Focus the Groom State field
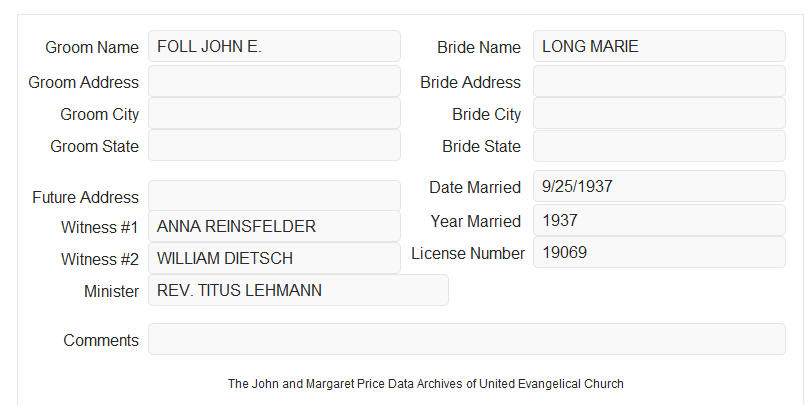 (274, 145)
